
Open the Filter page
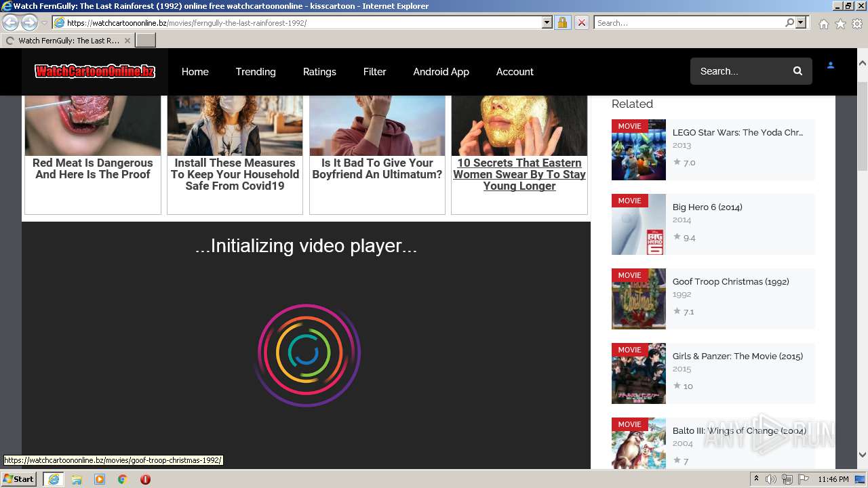point(374,71)
